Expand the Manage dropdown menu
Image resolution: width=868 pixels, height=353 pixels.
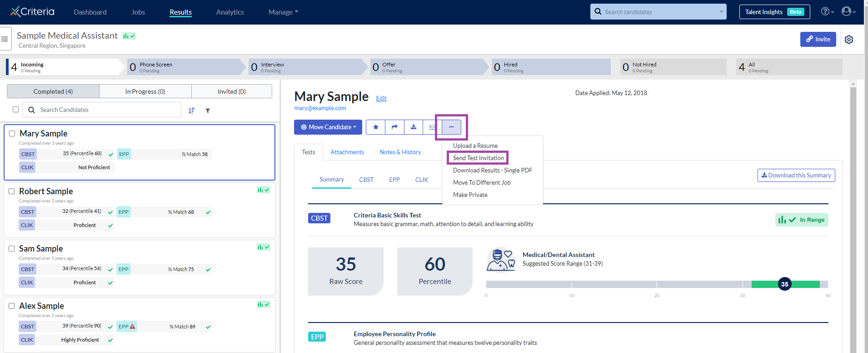pos(283,12)
